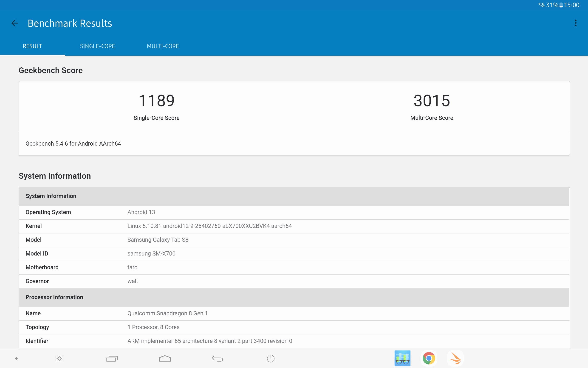Image resolution: width=588 pixels, height=368 pixels.
Task: Tap the Qualcomm Snapdragon 8 Gen 1 name
Action: tap(167, 313)
